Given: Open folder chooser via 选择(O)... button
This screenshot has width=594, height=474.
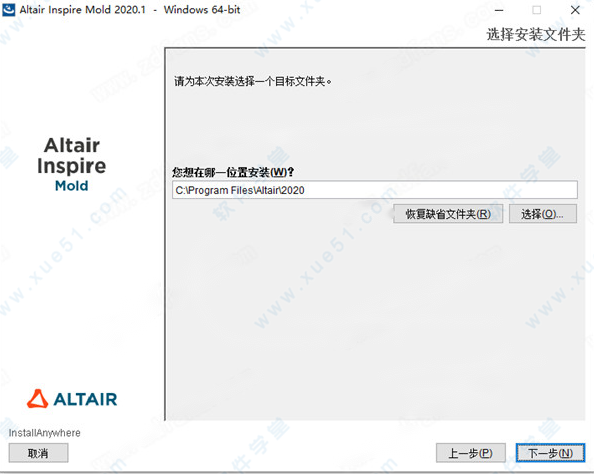Looking at the screenshot, I should point(543,214).
